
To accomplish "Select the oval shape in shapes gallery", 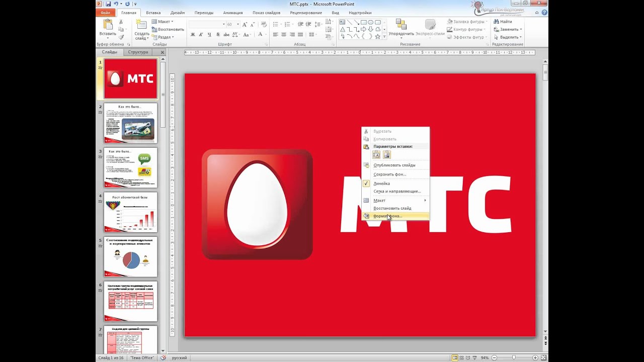I will [370, 22].
